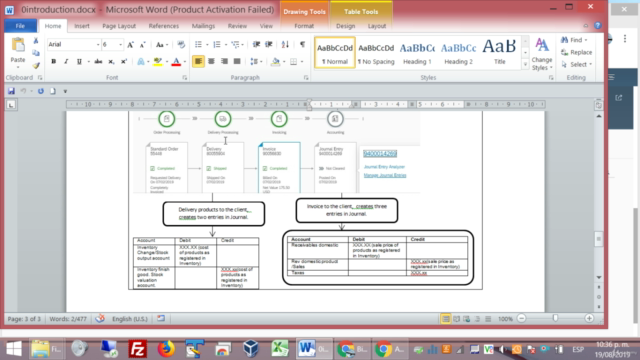Toggle Center alignment
The width and height of the screenshot is (640, 360).
(211, 62)
